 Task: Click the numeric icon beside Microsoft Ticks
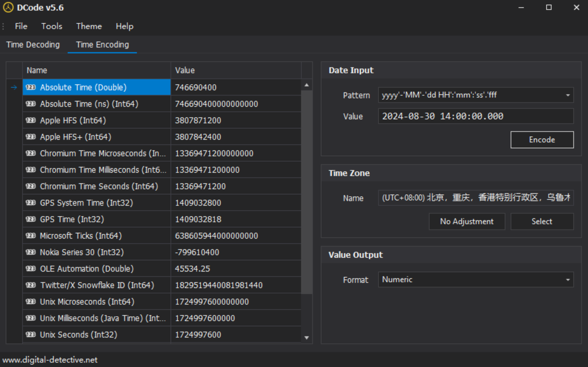(31, 236)
